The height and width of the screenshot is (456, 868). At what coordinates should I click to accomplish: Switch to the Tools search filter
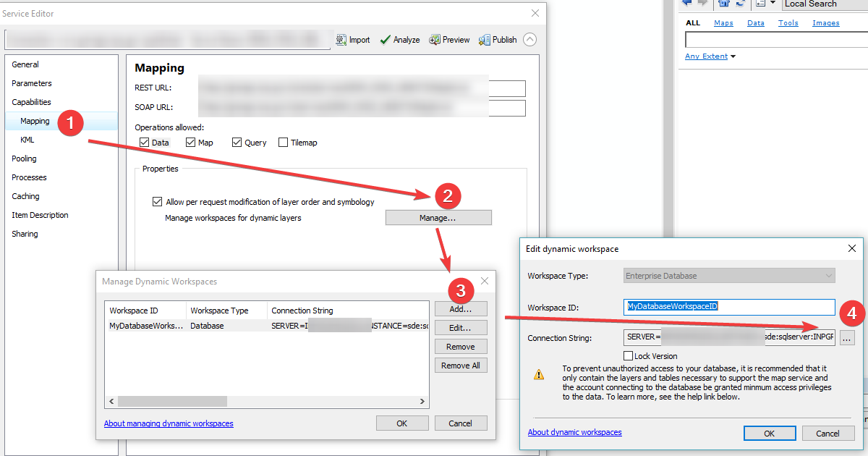[788, 23]
